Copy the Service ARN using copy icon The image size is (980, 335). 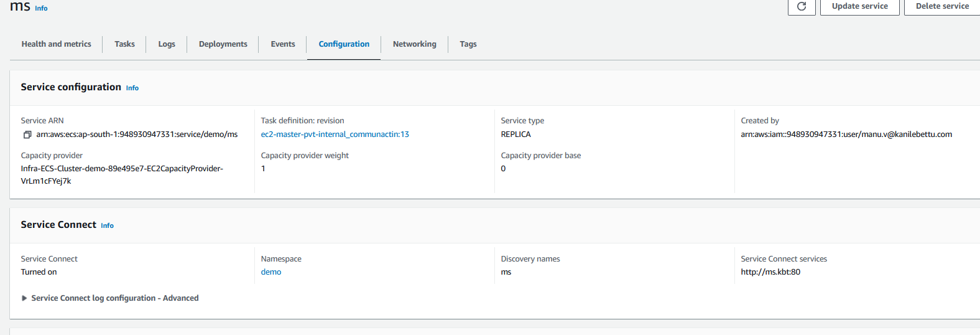[x=27, y=134]
